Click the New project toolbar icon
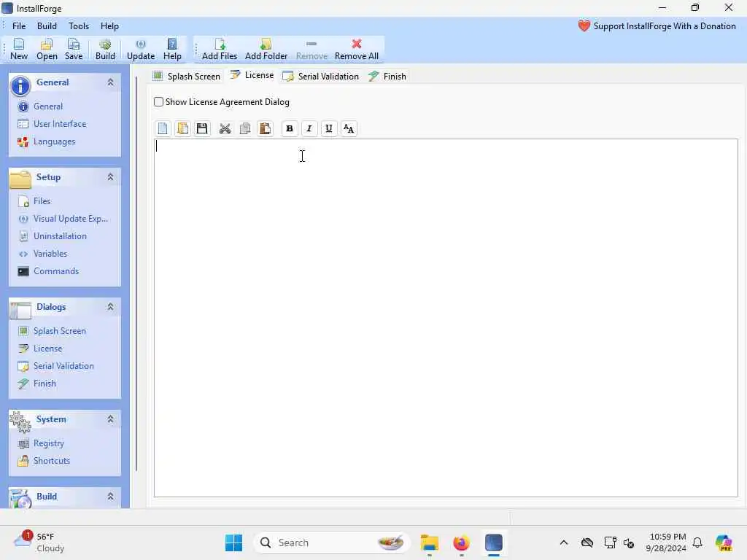This screenshot has width=747, height=560. click(x=18, y=49)
